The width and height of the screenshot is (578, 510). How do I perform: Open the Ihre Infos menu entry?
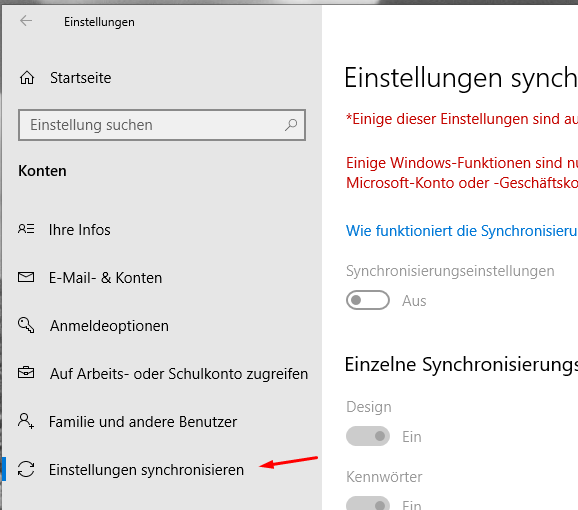pos(80,230)
